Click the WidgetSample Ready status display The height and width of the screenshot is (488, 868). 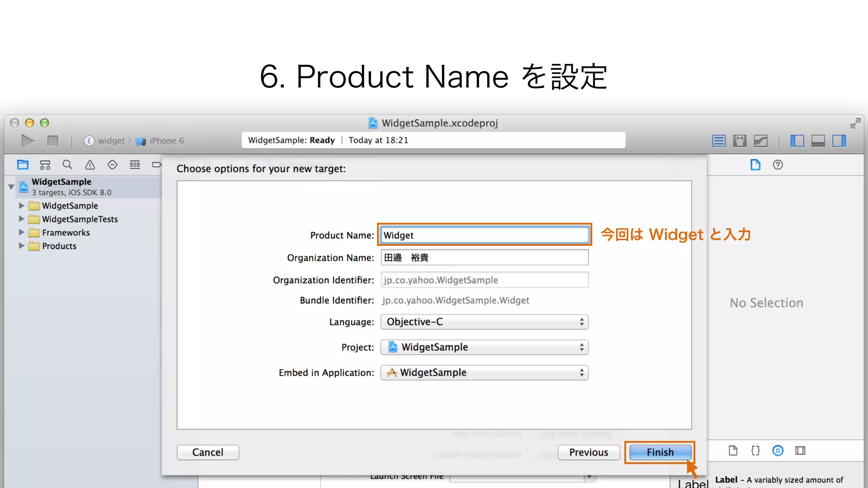(433, 140)
